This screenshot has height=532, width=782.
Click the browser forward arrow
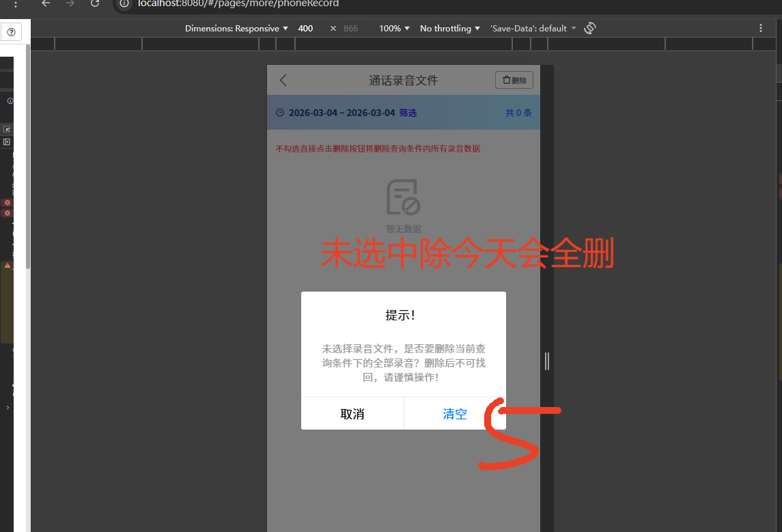pos(70,3)
